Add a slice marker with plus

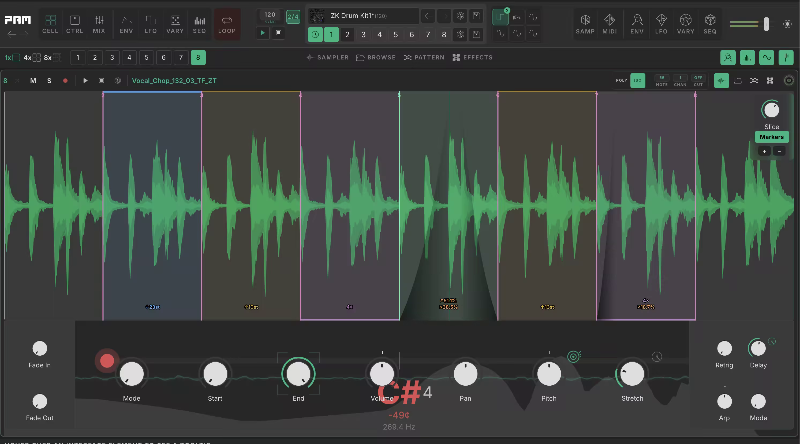click(x=764, y=151)
